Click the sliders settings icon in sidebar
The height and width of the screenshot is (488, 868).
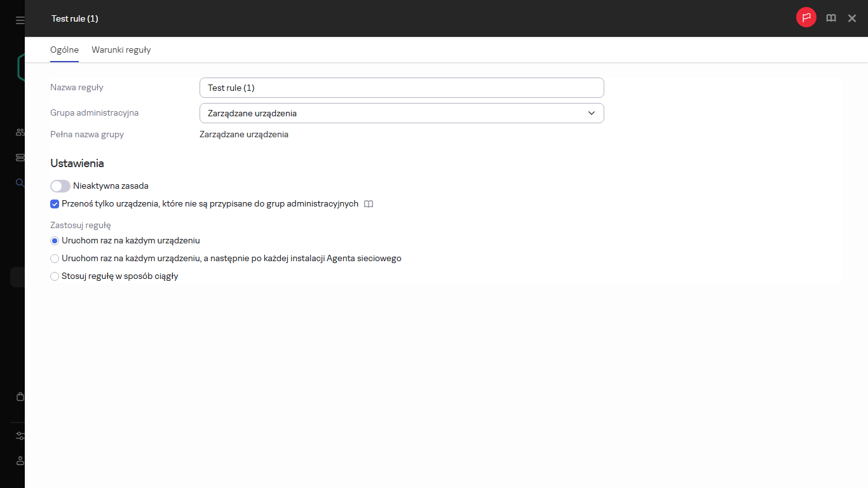[20, 436]
